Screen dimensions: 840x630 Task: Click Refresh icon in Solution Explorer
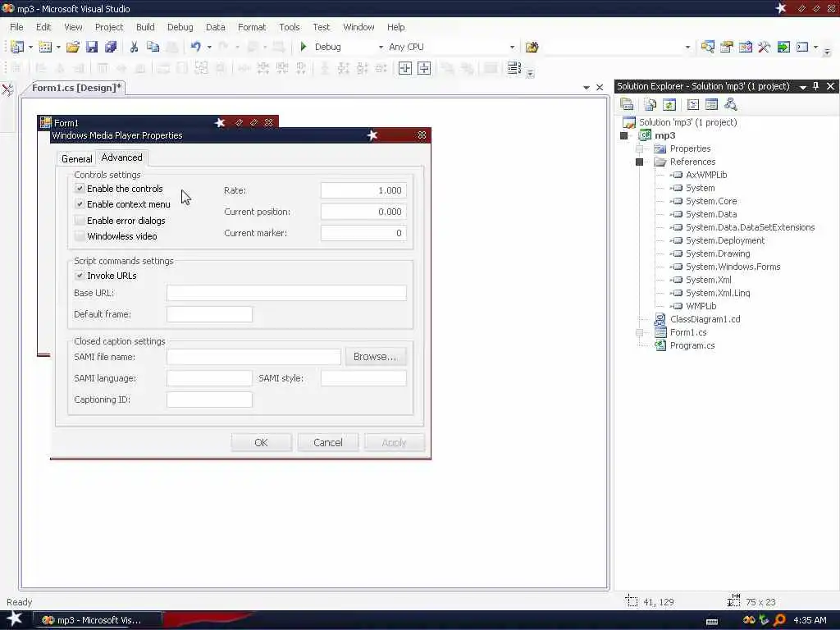point(669,104)
